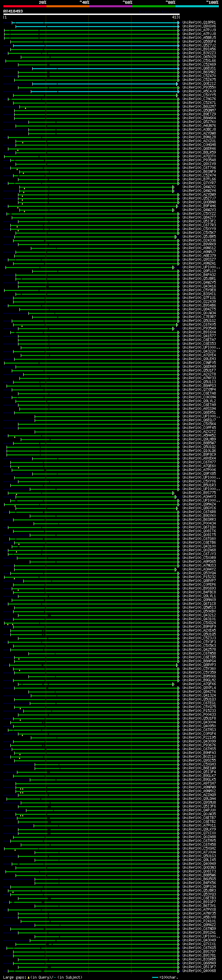
Task: Select the white AV418493 query sequence bar
Action: click(92, 15)
